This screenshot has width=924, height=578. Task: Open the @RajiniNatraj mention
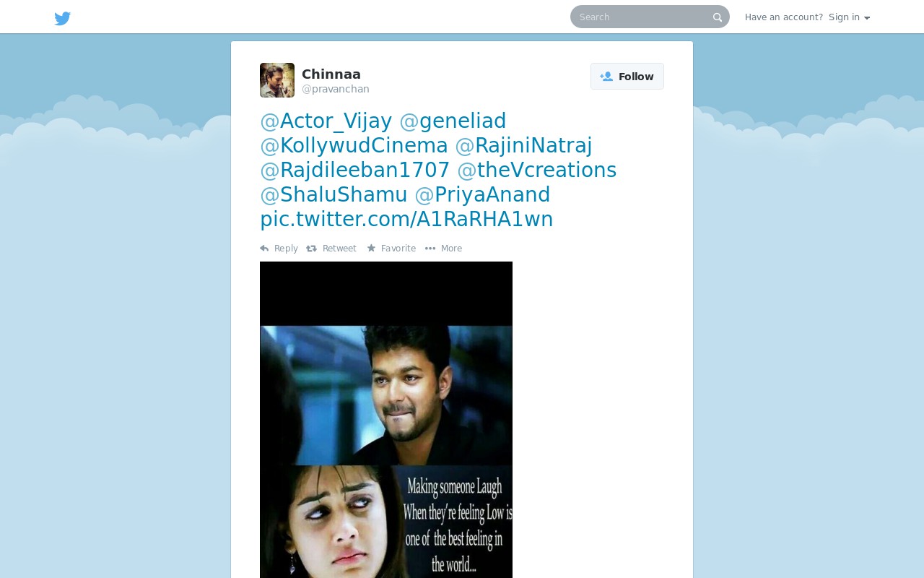coord(523,145)
